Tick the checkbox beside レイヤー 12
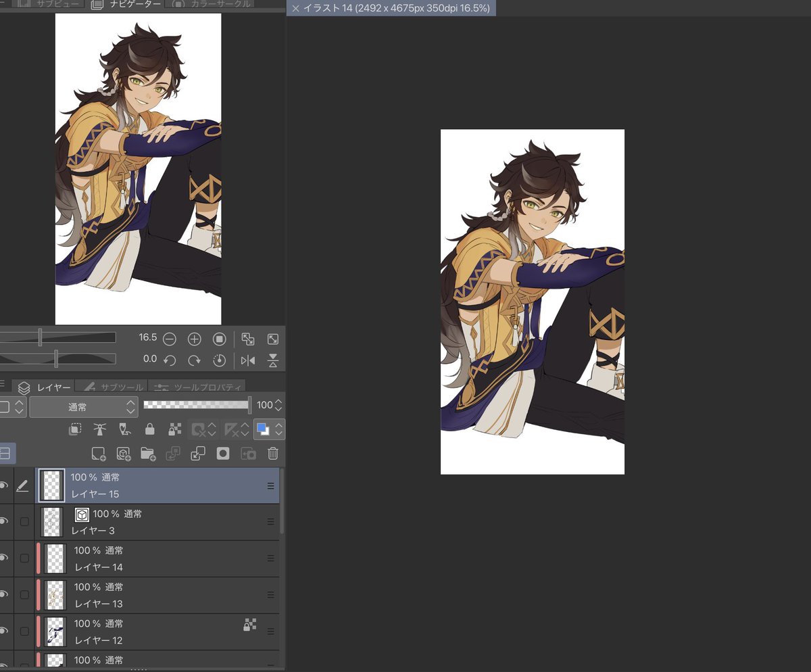This screenshot has height=672, width=811. pyautogui.click(x=24, y=631)
